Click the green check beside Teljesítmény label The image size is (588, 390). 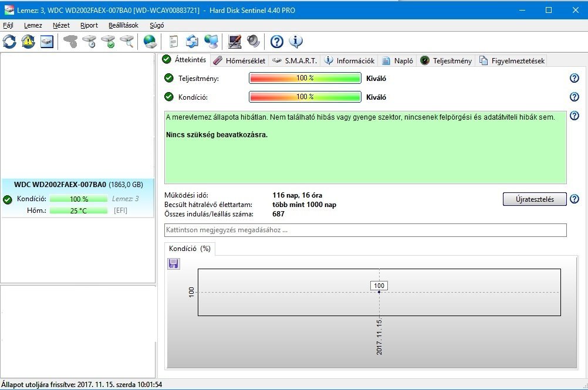tap(169, 78)
